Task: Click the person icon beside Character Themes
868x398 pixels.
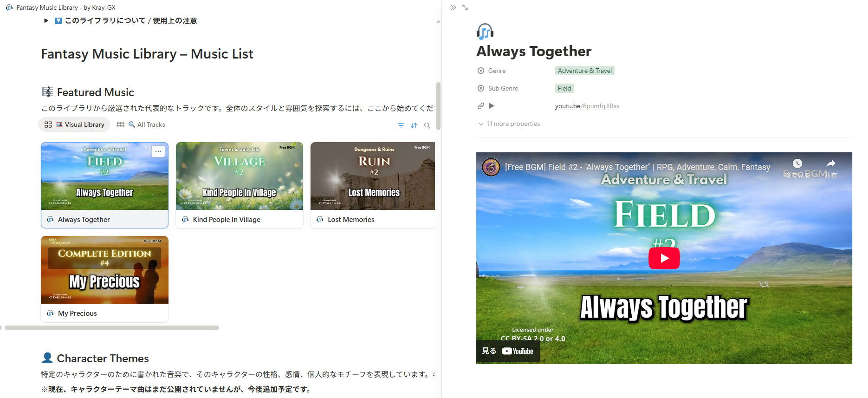Action: (47, 358)
